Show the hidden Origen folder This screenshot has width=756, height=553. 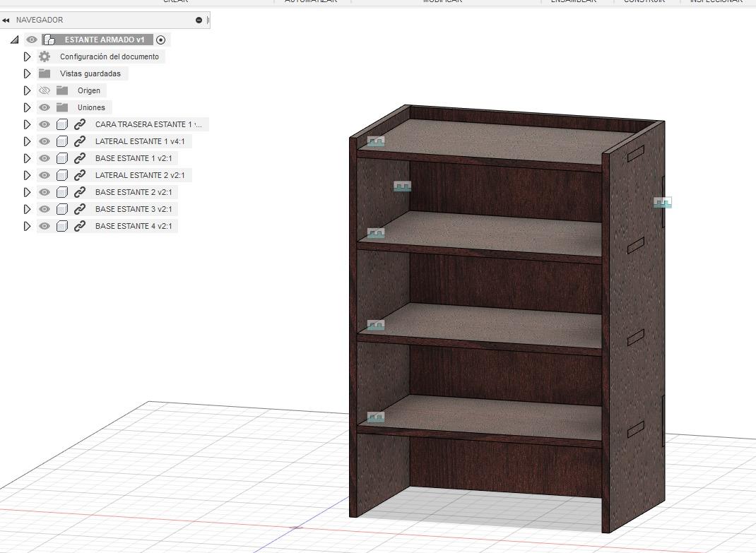coord(45,90)
